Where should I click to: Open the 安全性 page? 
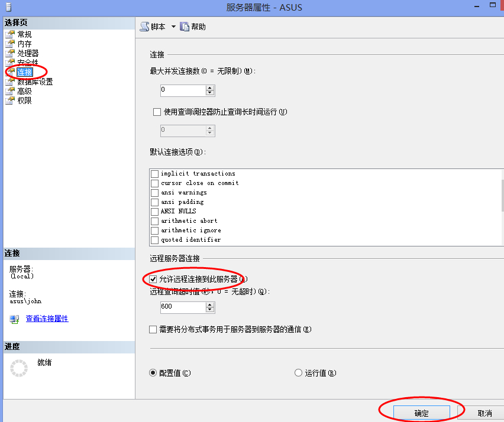click(28, 63)
